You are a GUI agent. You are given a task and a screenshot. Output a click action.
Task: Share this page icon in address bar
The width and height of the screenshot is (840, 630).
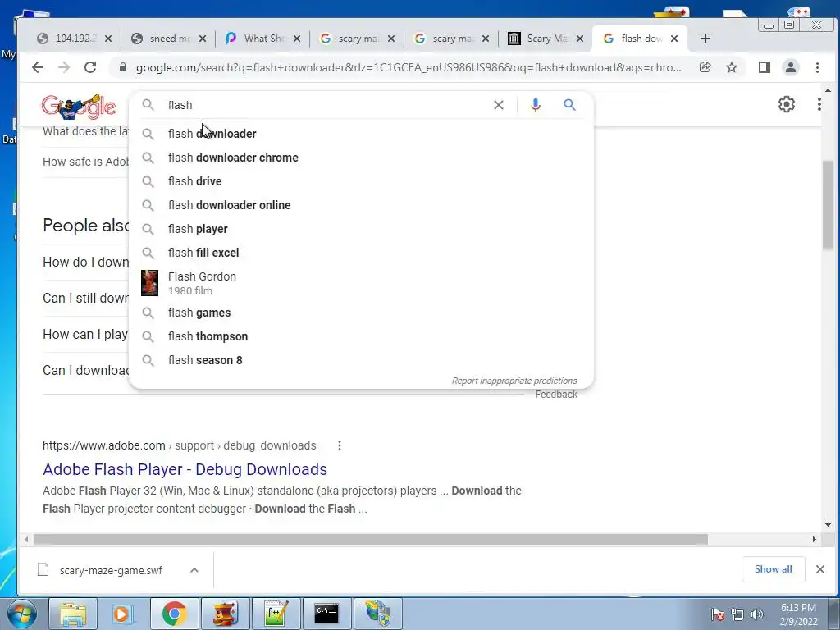point(705,67)
